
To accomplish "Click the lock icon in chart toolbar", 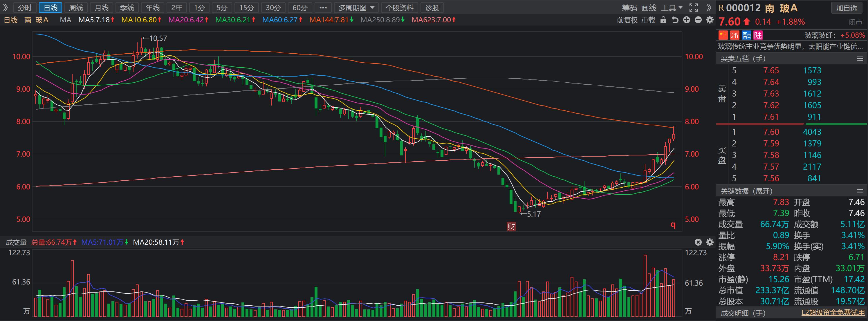I will (x=663, y=20).
